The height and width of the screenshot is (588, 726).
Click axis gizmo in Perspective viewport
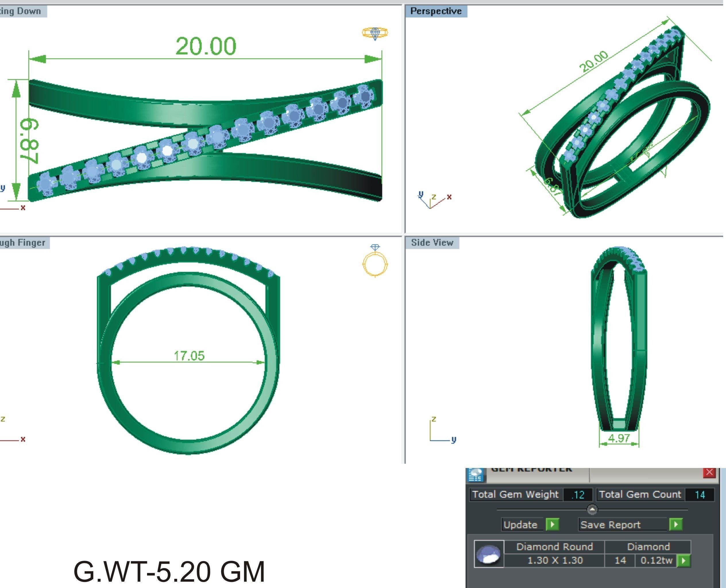coord(434,200)
